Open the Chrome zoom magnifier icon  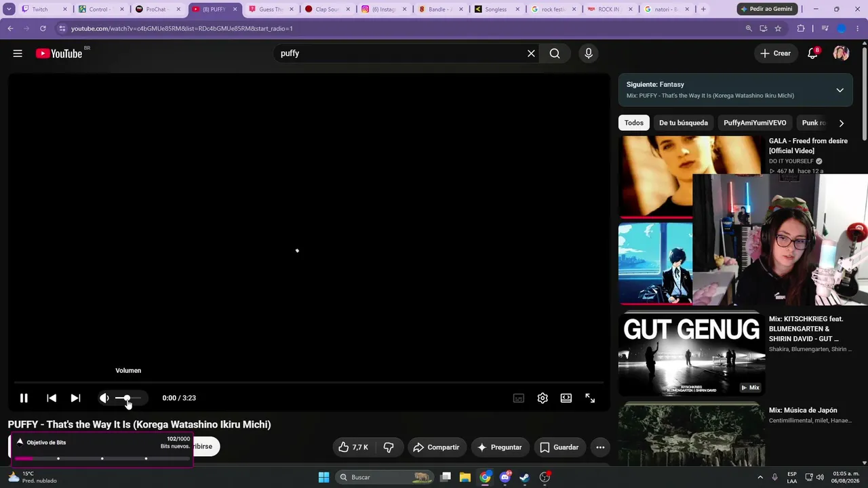(749, 28)
